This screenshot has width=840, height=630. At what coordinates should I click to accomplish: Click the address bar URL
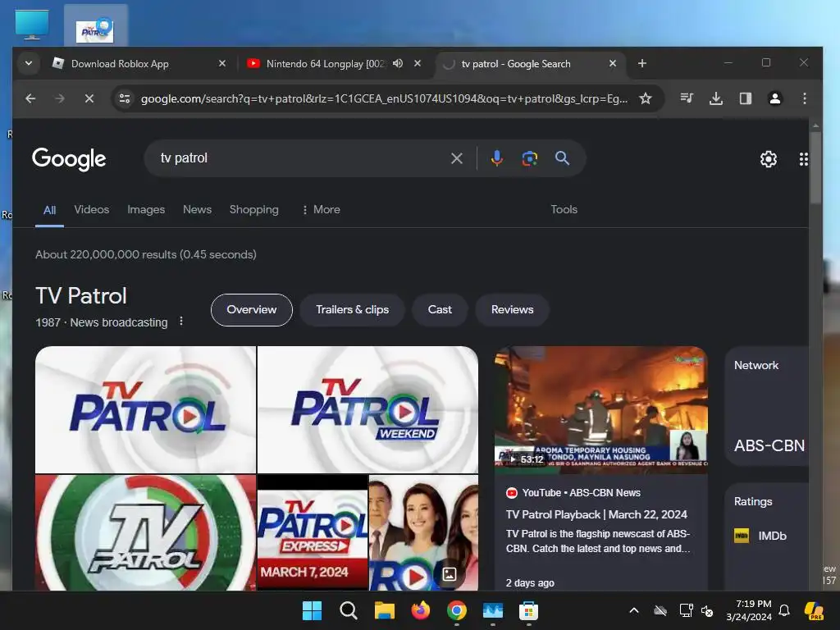[x=384, y=98]
